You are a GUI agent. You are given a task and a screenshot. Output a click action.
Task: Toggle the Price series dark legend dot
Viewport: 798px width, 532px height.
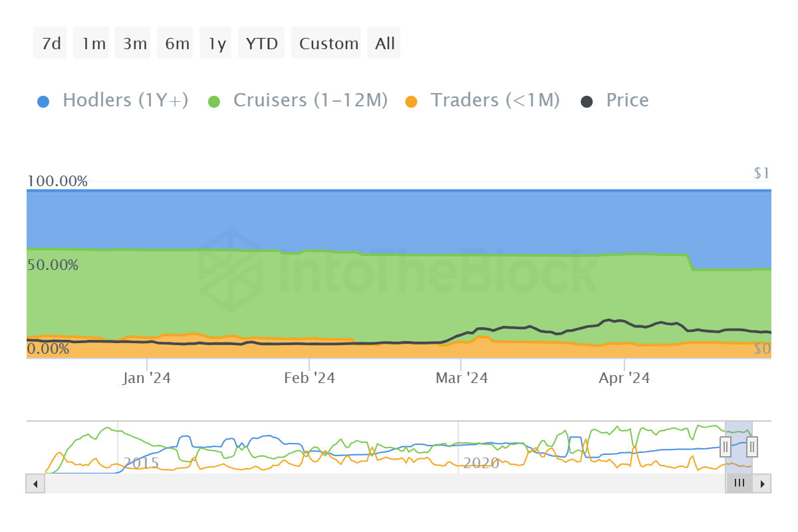[x=587, y=102]
